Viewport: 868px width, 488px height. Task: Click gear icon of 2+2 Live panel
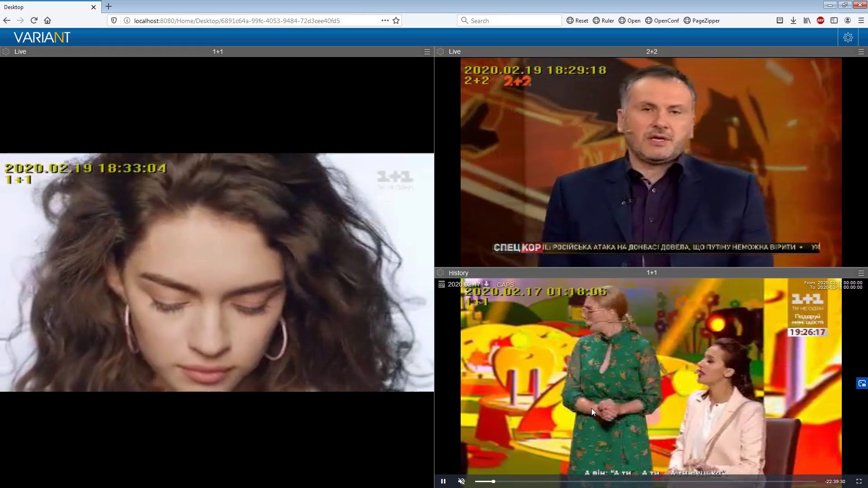pos(440,52)
